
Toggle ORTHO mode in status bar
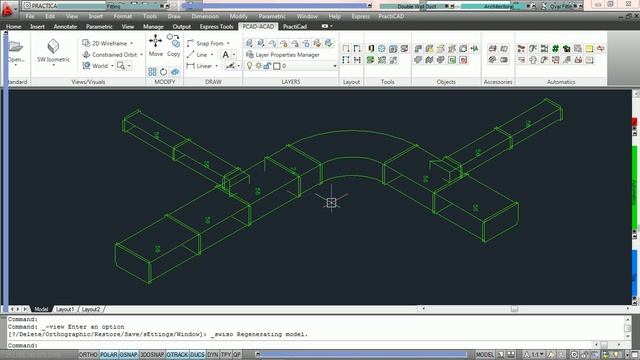click(x=88, y=355)
